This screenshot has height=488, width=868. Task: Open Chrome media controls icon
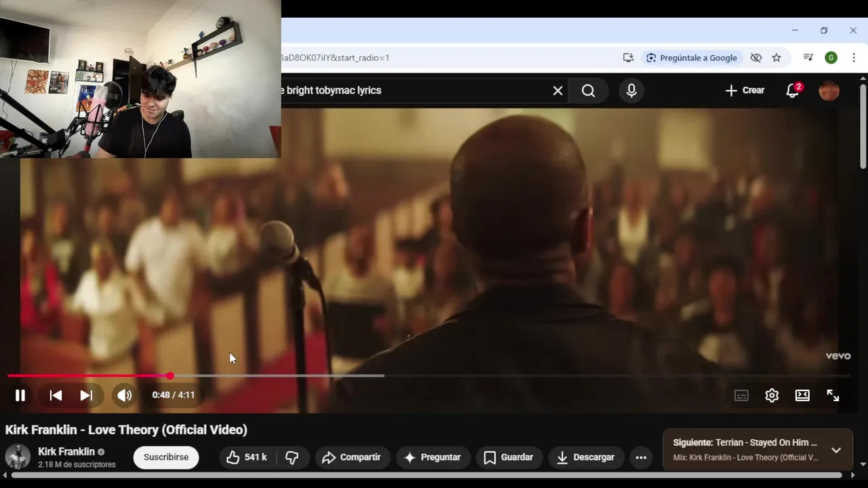pos(808,58)
